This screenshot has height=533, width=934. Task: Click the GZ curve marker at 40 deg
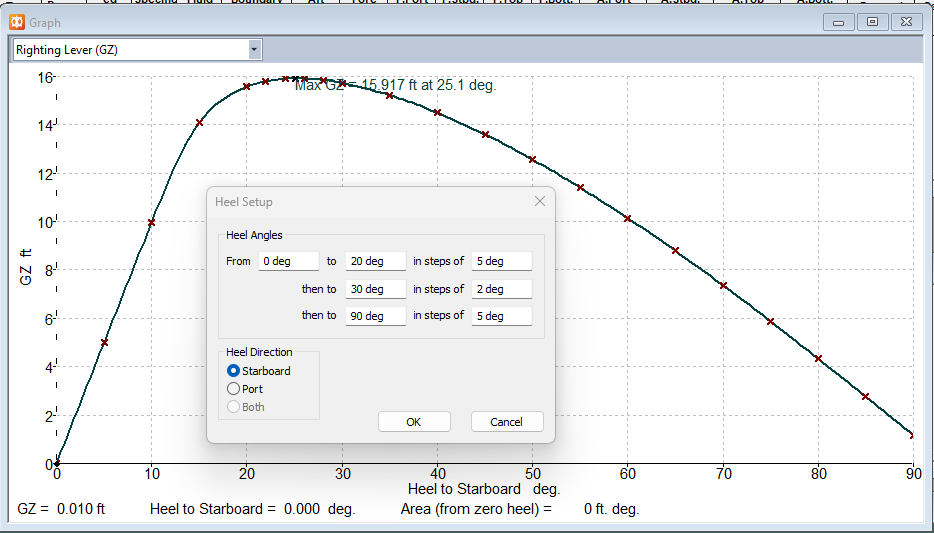(437, 113)
